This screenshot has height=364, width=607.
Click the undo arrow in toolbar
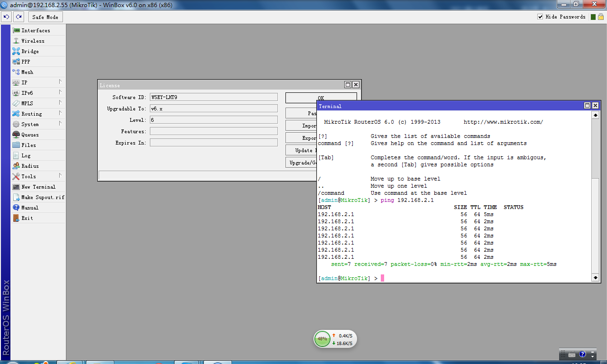tap(6, 17)
